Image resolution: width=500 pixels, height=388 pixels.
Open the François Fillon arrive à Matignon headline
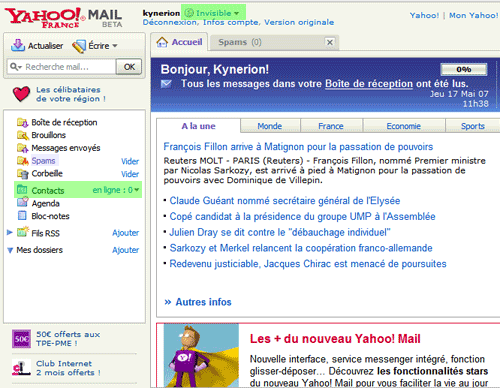[x=298, y=147]
